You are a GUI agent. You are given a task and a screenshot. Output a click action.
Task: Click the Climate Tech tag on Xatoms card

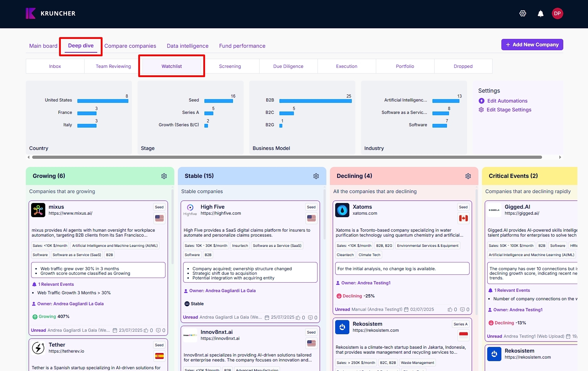pos(369,255)
